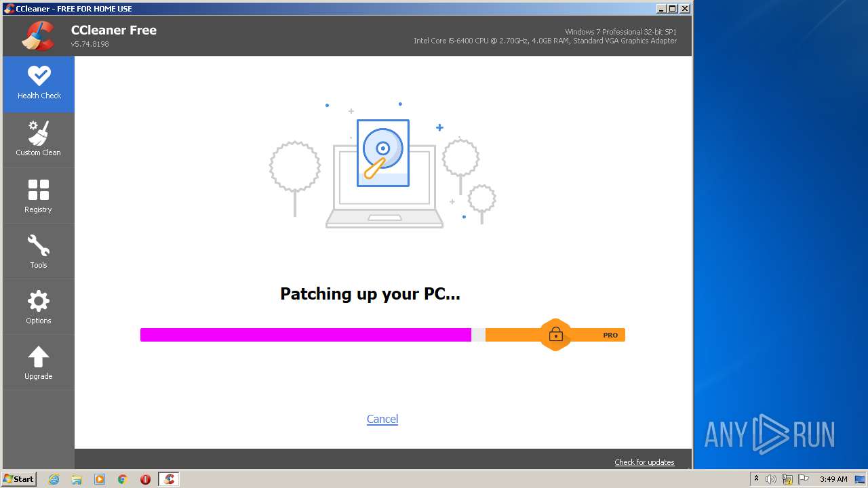Open the Options gear section

39,307
